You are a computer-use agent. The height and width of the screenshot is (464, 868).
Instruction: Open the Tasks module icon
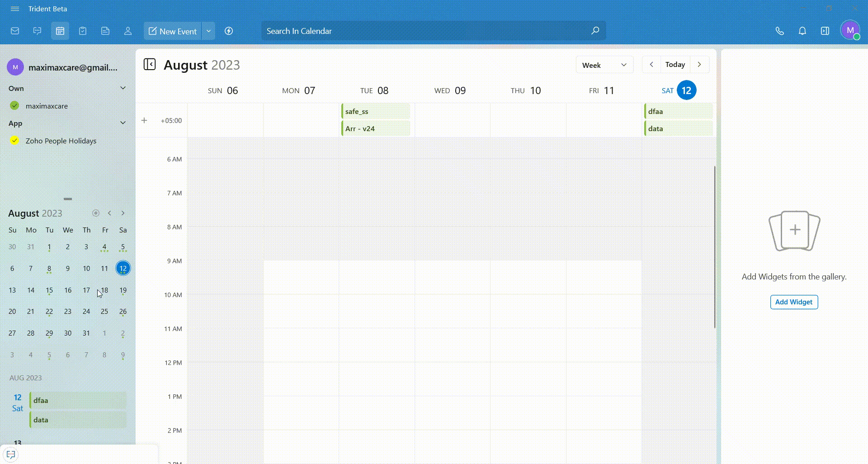tap(83, 31)
